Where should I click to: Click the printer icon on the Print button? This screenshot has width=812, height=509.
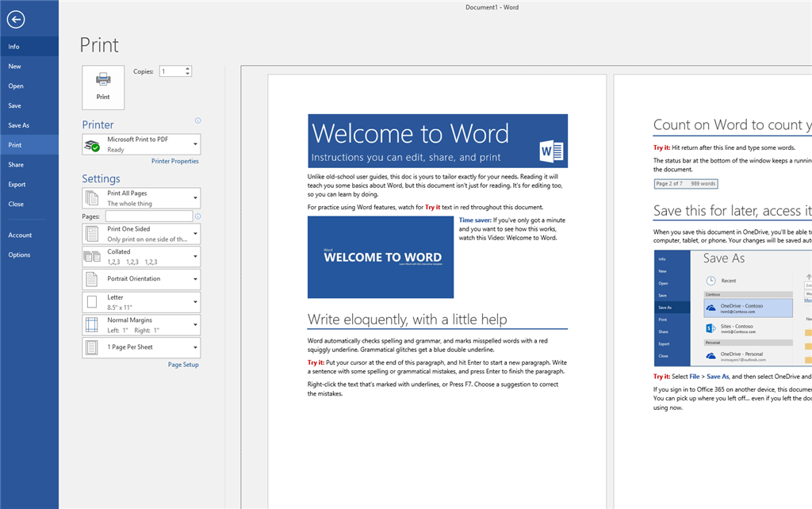click(x=103, y=79)
